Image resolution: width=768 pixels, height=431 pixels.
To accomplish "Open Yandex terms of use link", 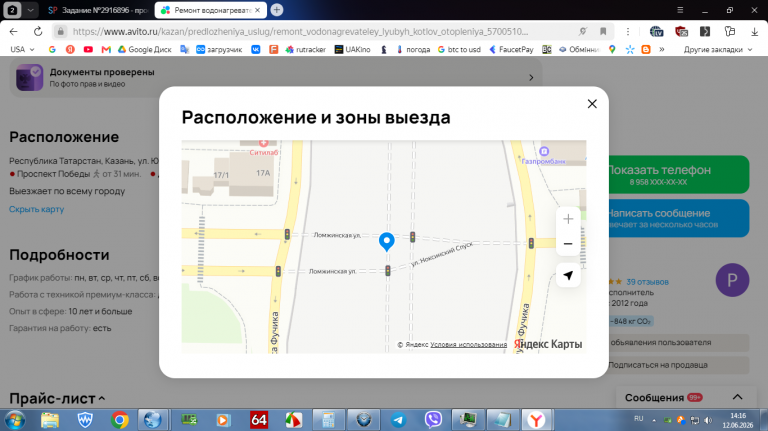I will (x=468, y=344).
